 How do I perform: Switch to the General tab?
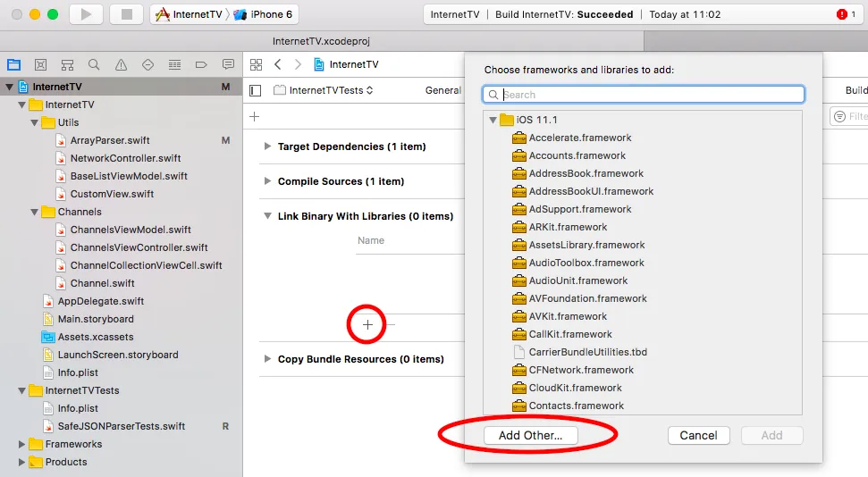[x=442, y=90]
